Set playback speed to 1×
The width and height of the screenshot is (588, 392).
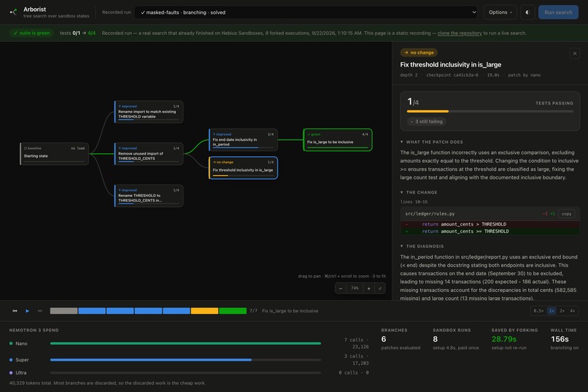(552, 310)
